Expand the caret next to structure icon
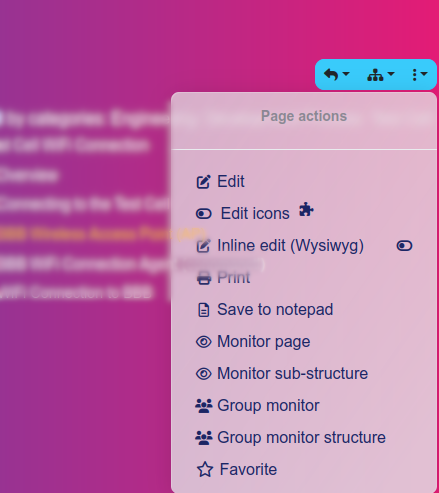 coord(391,74)
